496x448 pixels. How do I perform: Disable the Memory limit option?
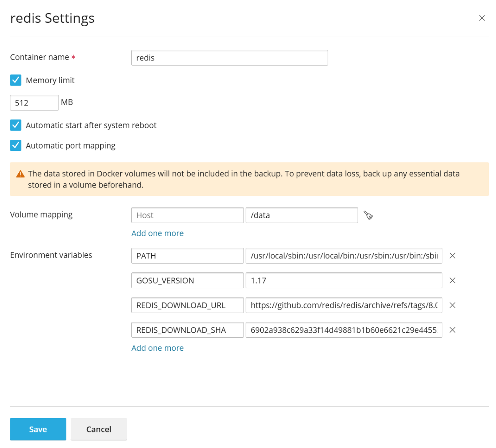tap(16, 80)
